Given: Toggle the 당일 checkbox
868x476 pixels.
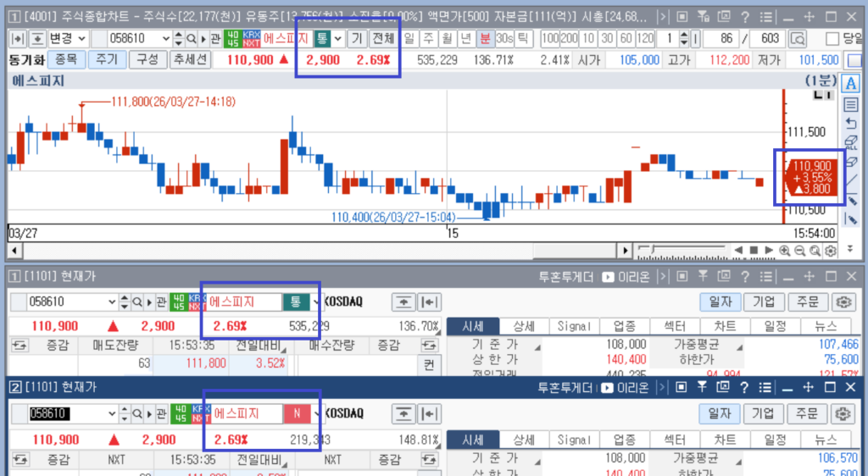Looking at the screenshot, I should pos(832,38).
